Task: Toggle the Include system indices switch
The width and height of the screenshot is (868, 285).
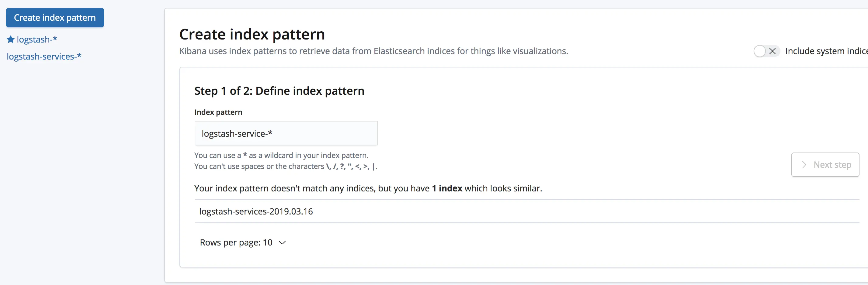Action: click(x=766, y=51)
